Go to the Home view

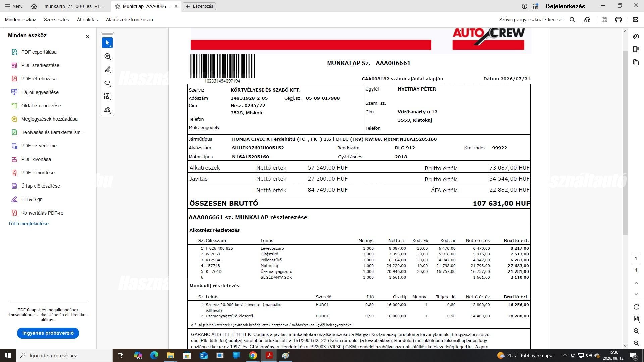(34, 6)
